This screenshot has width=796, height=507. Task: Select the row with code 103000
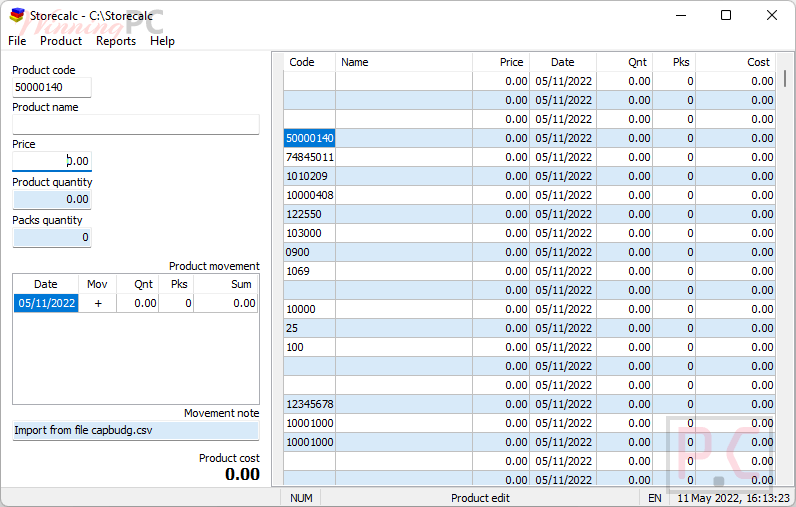click(x=529, y=233)
